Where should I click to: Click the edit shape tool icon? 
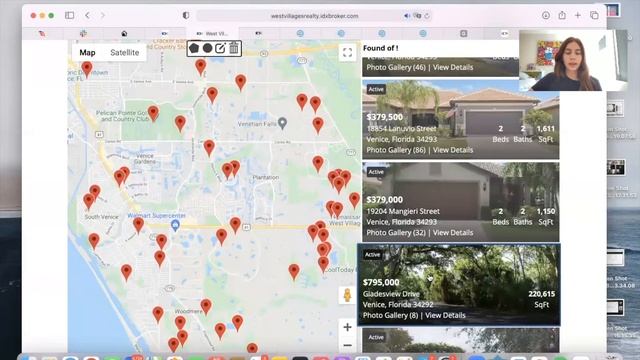[x=220, y=48]
